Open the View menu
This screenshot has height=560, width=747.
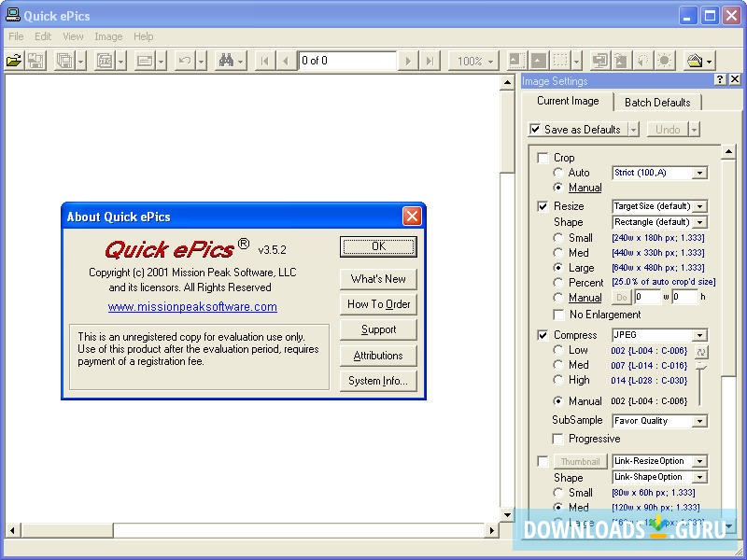point(73,36)
